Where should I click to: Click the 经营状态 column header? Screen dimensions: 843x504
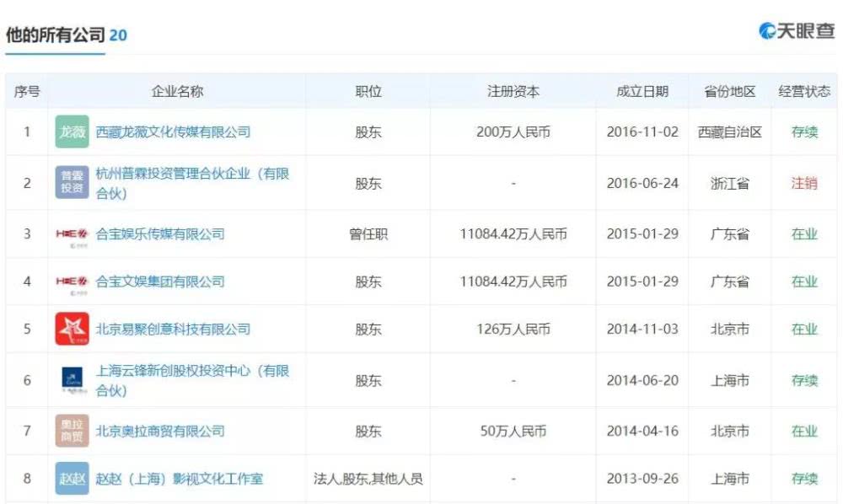tap(804, 91)
